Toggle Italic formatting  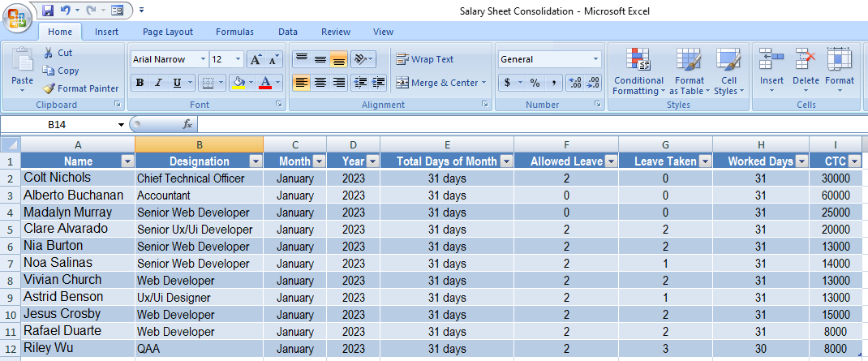[x=158, y=83]
